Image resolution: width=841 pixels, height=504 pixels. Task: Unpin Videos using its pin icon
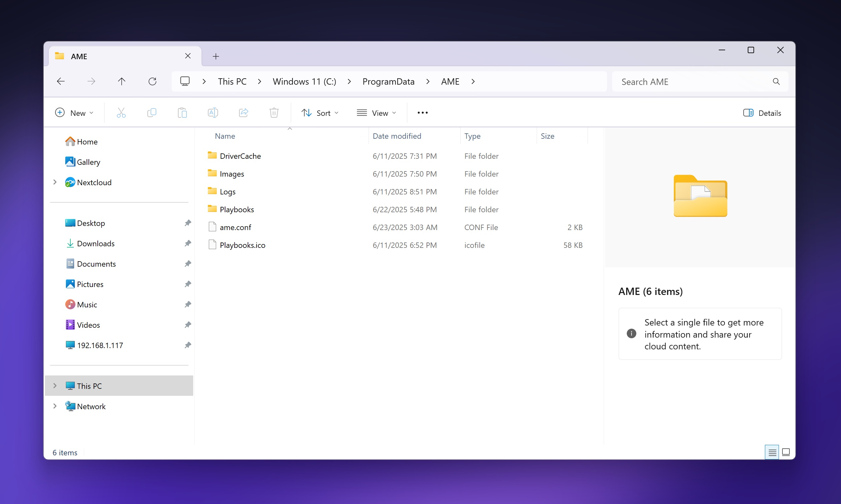point(188,325)
